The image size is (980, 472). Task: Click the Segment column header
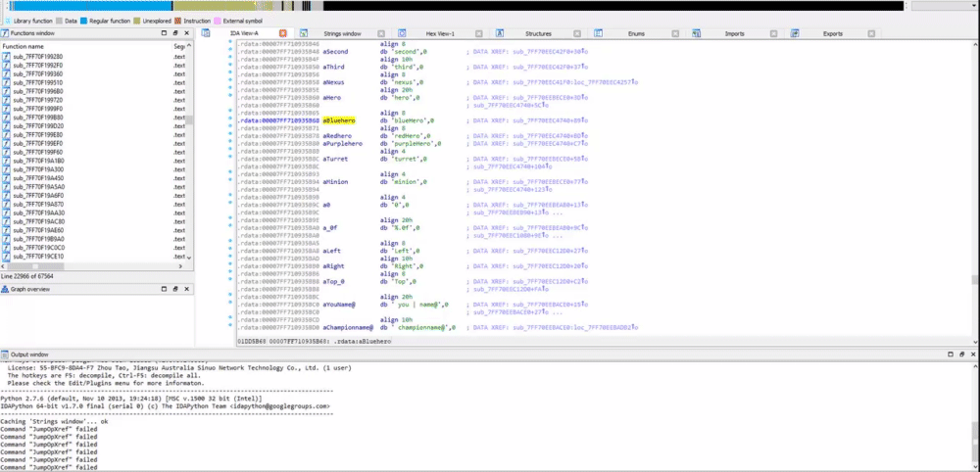178,46
